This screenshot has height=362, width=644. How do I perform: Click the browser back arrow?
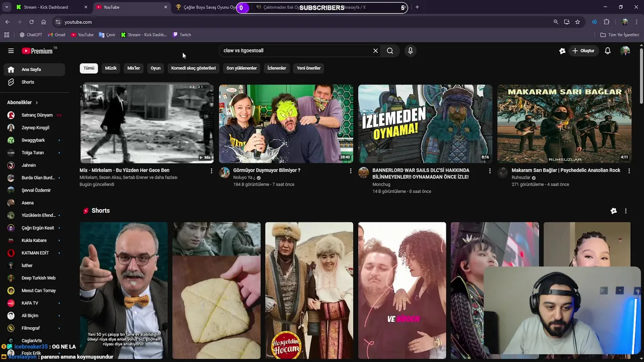pos(7,22)
